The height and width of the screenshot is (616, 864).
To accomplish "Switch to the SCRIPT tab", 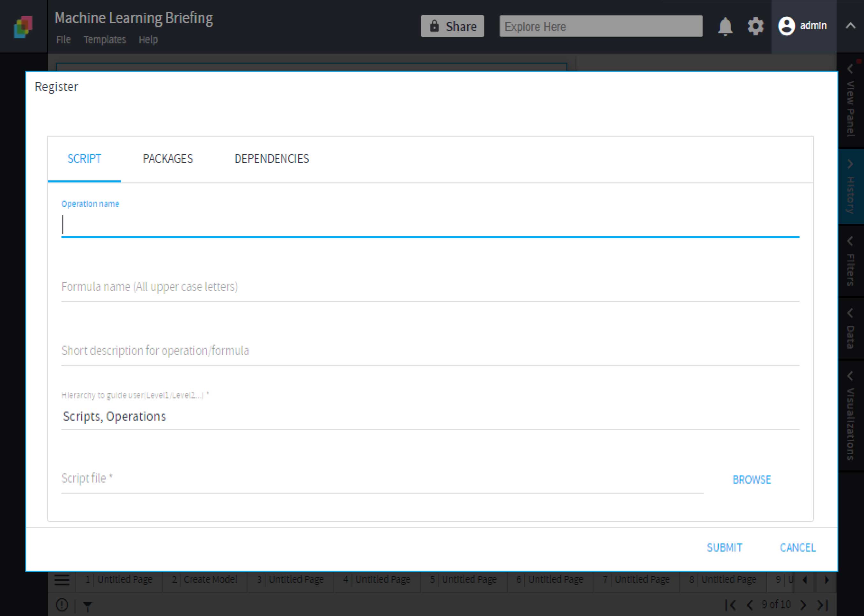I will tap(84, 159).
